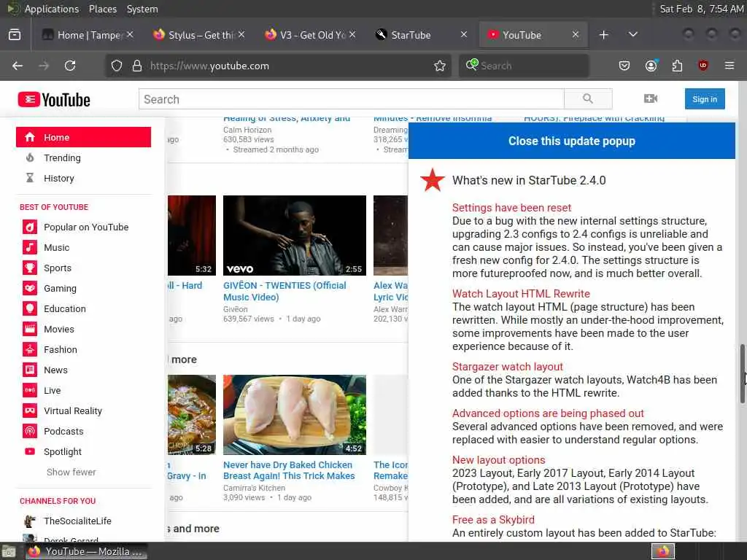
Task: Click the Home sidebar icon
Action: point(29,137)
